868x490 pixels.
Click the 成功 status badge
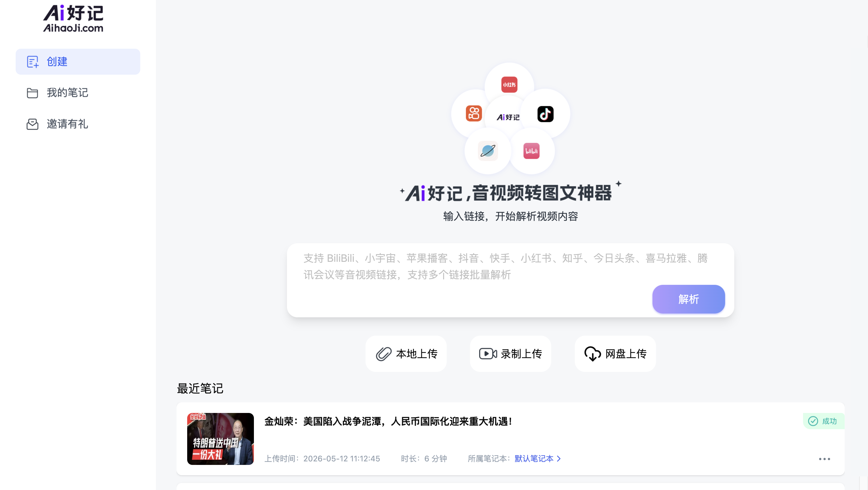[x=823, y=421]
